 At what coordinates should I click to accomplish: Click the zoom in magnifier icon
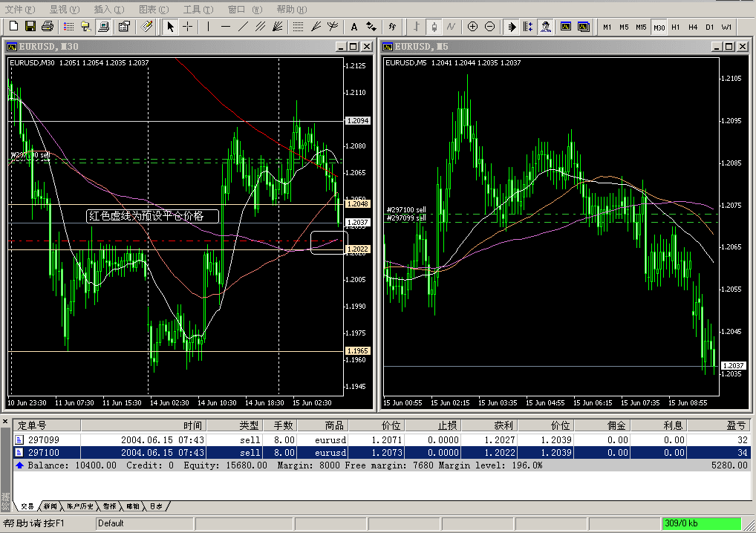click(x=472, y=27)
